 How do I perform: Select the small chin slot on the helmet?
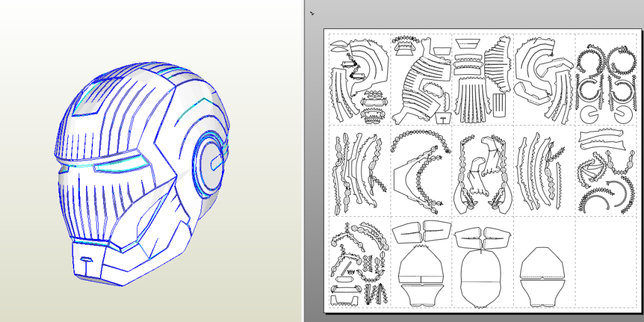coord(86,259)
